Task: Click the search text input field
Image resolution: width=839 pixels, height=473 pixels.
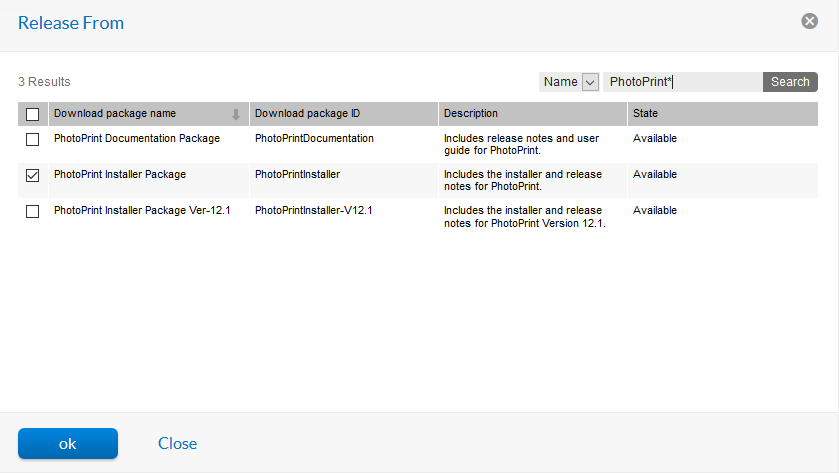Action: coord(682,82)
